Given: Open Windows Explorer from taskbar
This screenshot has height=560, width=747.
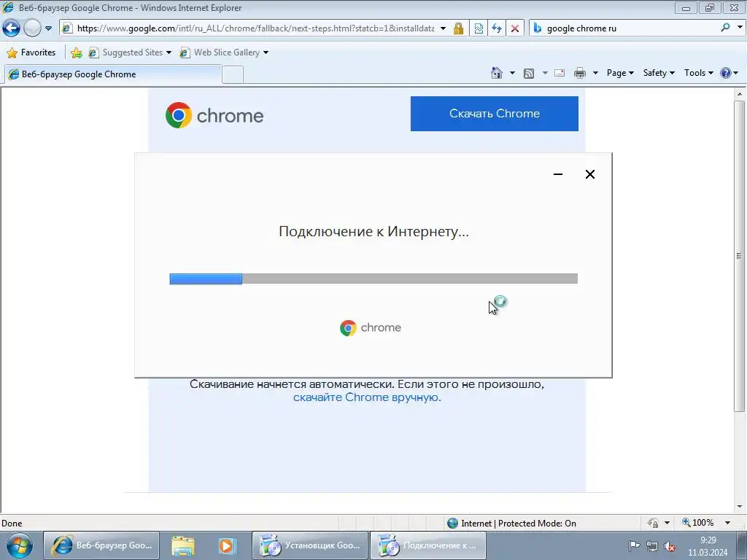Looking at the screenshot, I should pyautogui.click(x=183, y=545).
